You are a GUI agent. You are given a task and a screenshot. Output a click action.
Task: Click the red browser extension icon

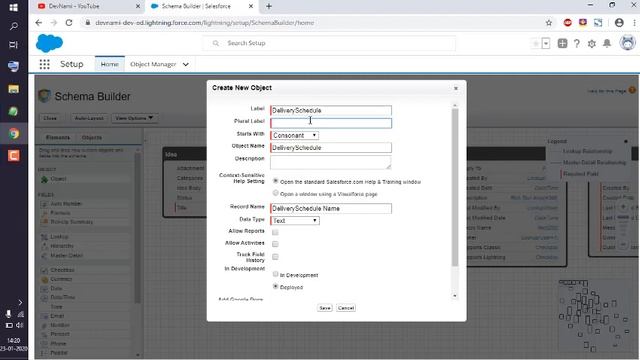[567, 23]
